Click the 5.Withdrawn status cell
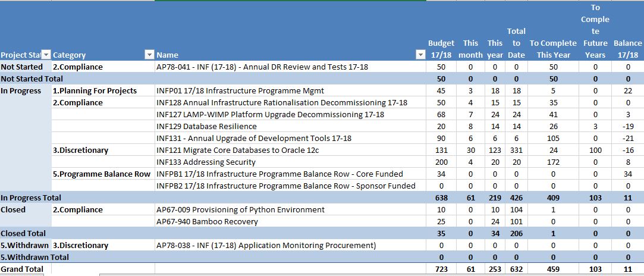This screenshot has height=276, width=644. click(24, 246)
